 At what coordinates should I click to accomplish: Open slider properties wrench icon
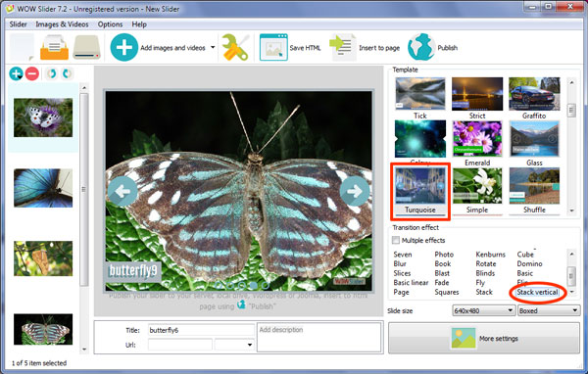pos(235,48)
